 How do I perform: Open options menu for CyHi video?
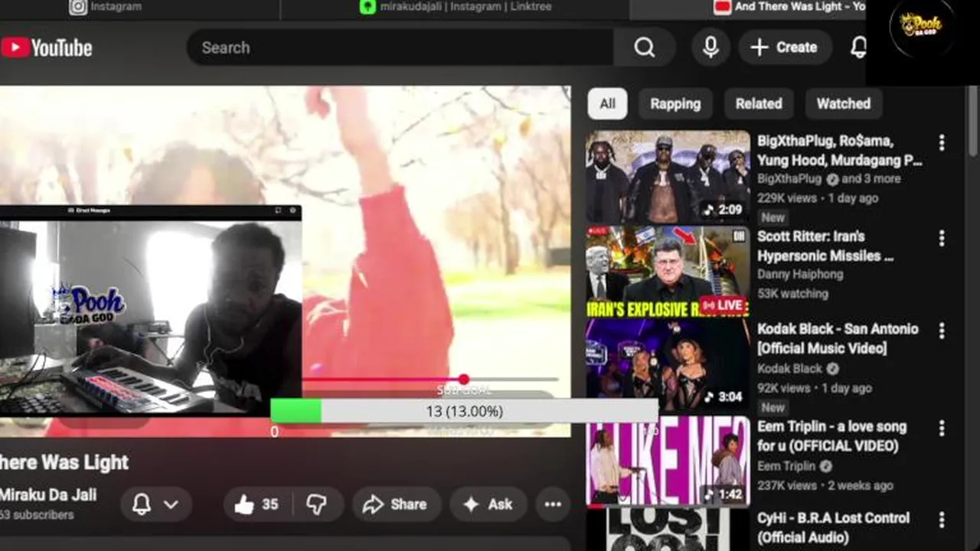click(x=942, y=520)
